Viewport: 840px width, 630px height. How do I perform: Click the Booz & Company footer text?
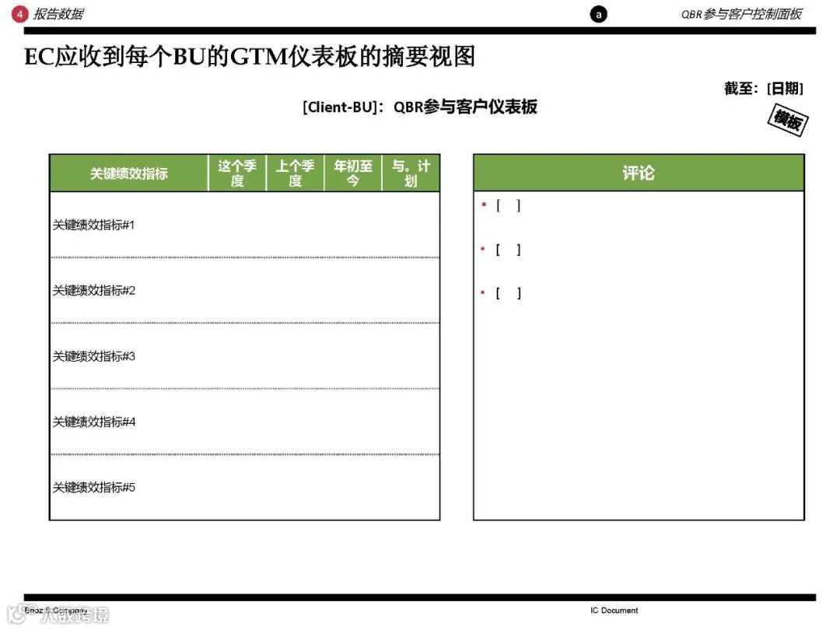point(56,611)
